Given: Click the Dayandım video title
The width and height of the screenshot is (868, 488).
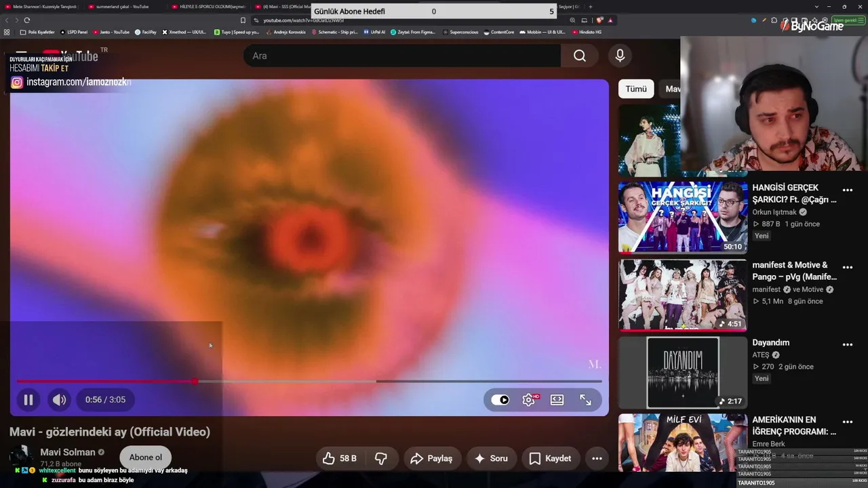Looking at the screenshot, I should tap(771, 343).
